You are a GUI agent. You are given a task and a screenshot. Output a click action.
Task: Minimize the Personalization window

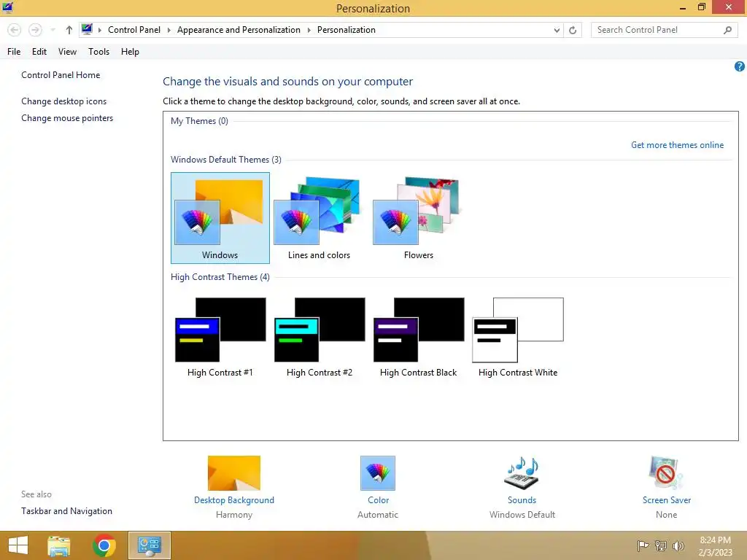[x=683, y=7]
